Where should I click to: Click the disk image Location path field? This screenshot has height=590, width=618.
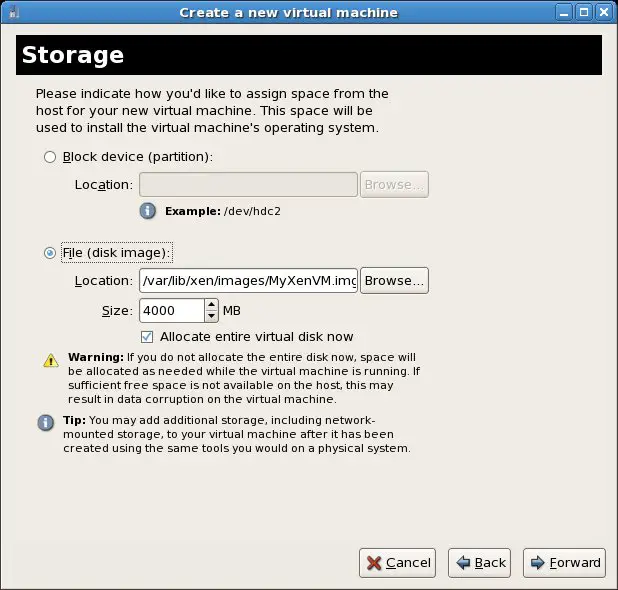[248, 281]
